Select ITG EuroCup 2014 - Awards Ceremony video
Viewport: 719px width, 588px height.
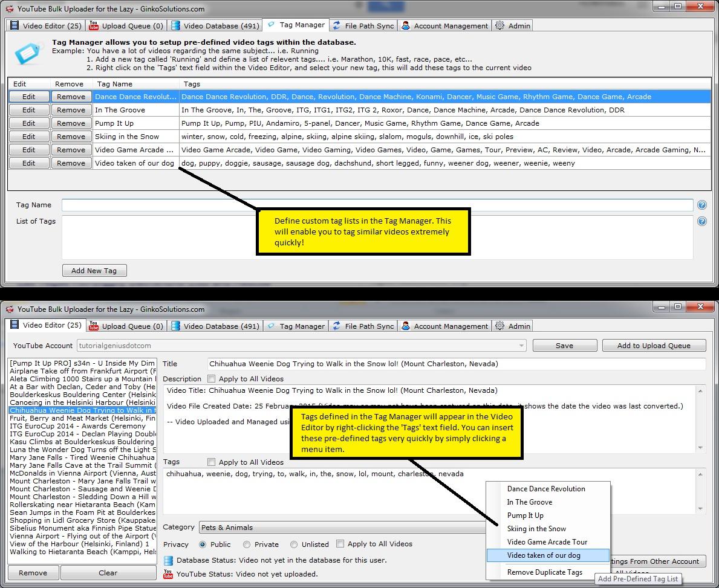(x=82, y=426)
